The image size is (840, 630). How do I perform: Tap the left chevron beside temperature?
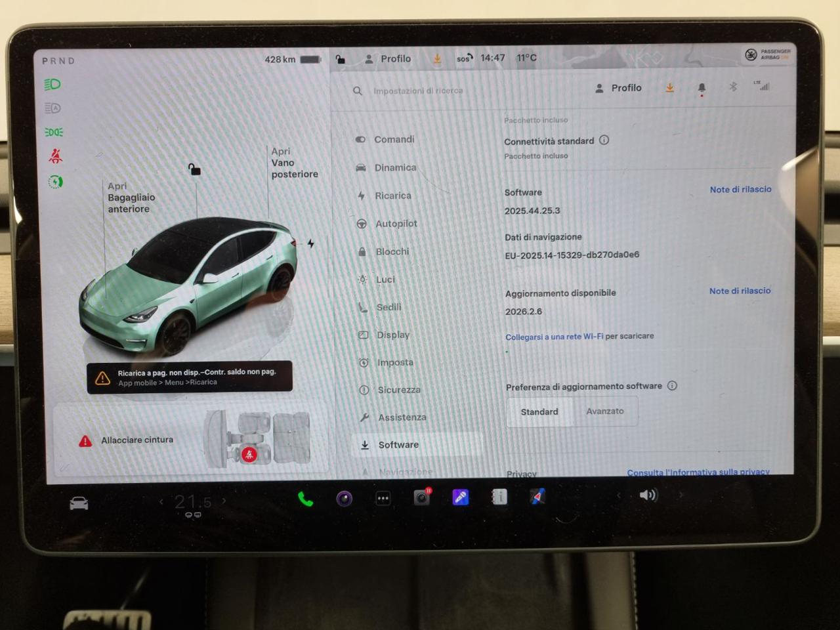161,501
